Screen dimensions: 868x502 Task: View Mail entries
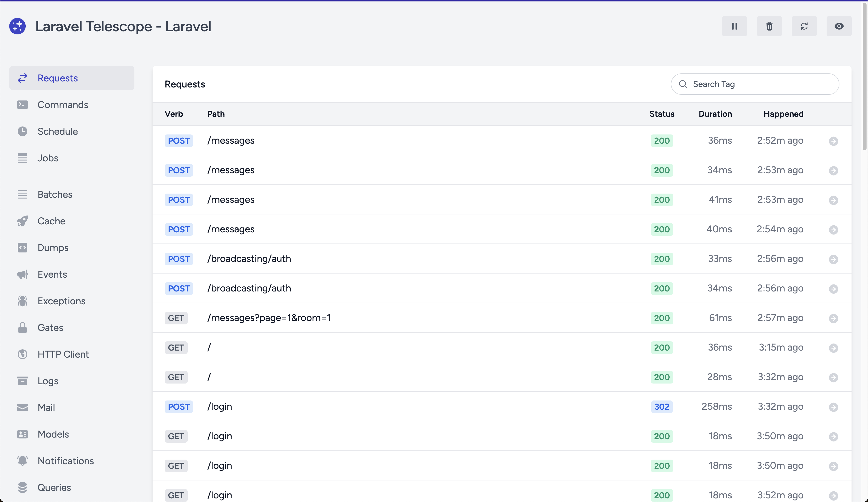pos(46,408)
